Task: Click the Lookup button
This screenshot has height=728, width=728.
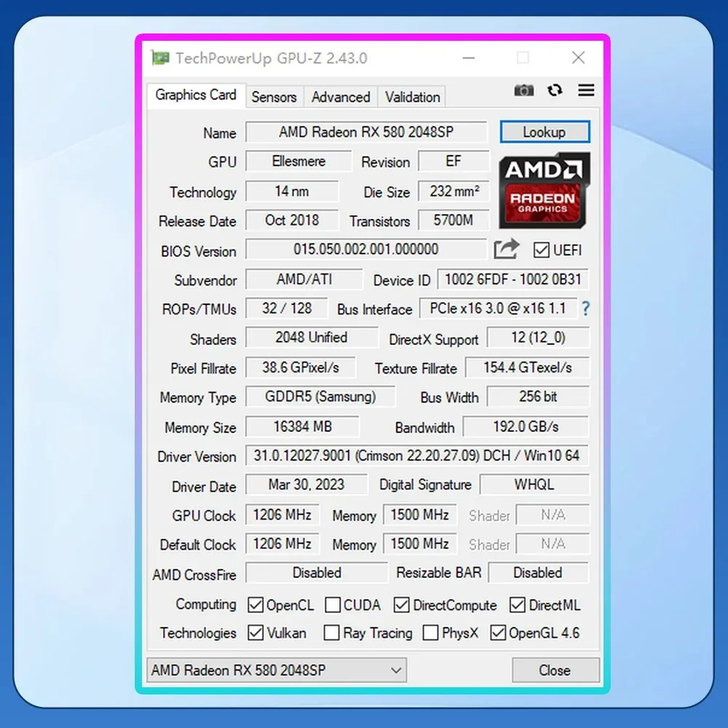Action: 544,132
